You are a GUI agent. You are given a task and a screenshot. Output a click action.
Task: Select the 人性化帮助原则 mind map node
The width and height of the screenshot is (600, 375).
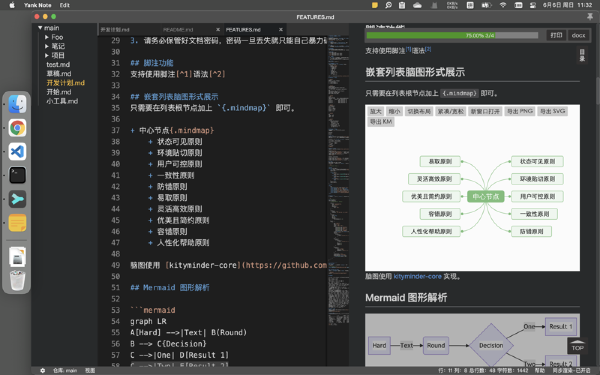pos(431,231)
